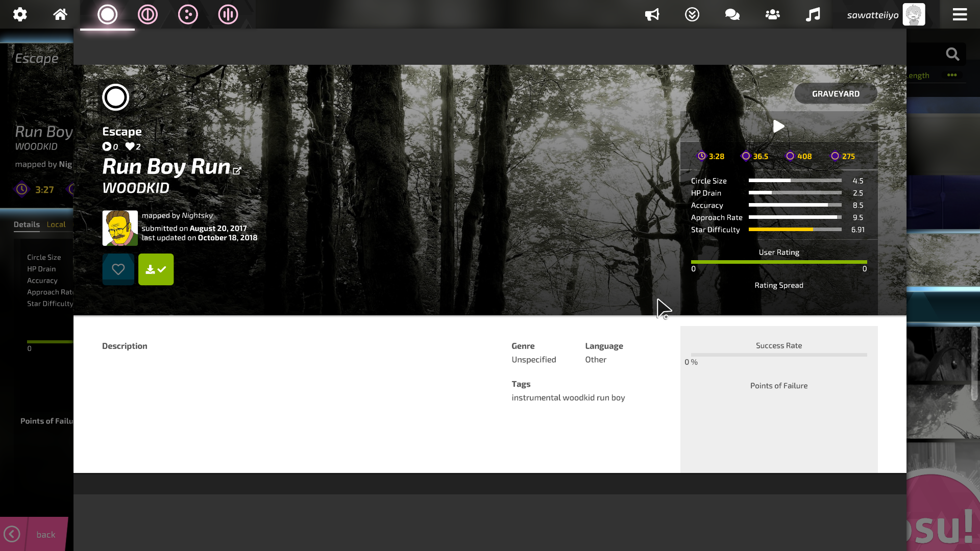Screen dimensions: 980x551
Task: Click the music player icon in top bar
Action: click(813, 15)
